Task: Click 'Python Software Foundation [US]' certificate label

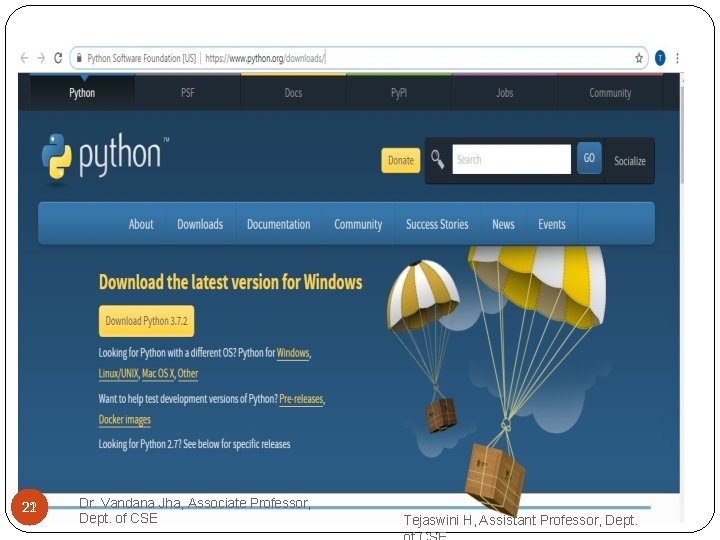Action: click(x=141, y=58)
